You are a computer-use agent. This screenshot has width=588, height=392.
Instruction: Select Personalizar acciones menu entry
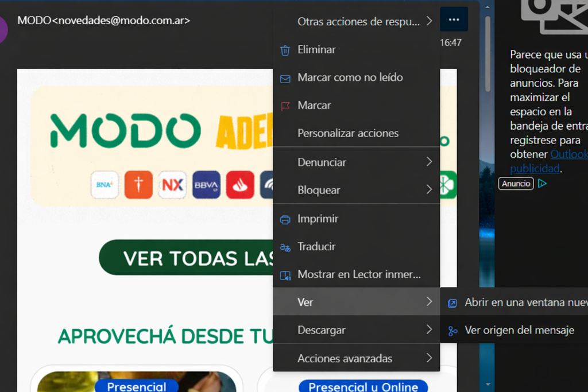pyautogui.click(x=348, y=133)
